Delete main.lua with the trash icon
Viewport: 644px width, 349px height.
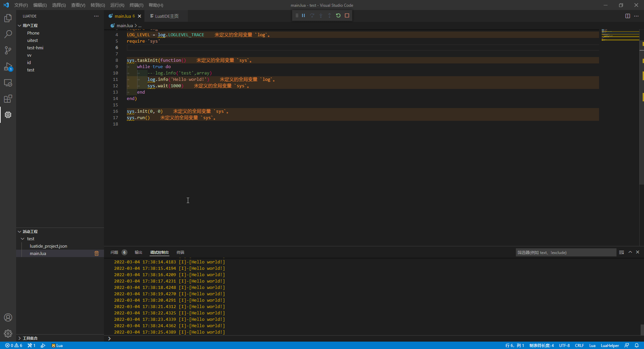pos(97,253)
